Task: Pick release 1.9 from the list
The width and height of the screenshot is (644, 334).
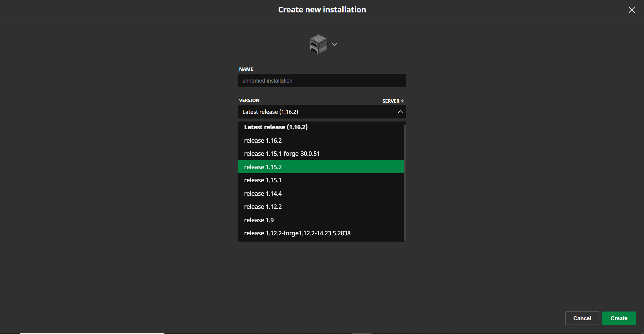Action: pyautogui.click(x=259, y=220)
